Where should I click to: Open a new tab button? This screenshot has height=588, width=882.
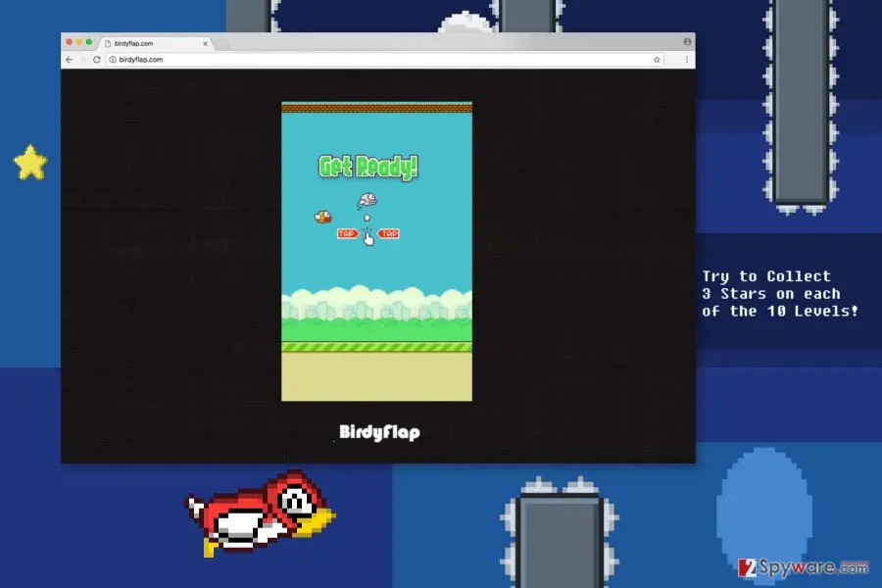(223, 44)
